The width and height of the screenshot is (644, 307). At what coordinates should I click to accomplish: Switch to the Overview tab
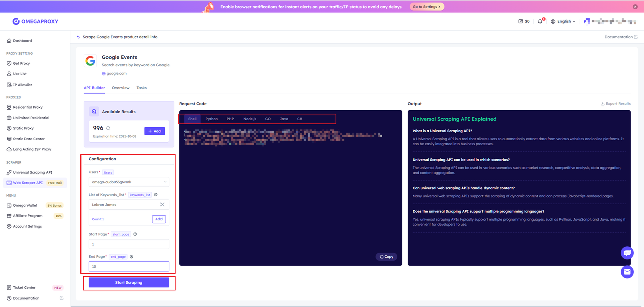[x=121, y=88]
